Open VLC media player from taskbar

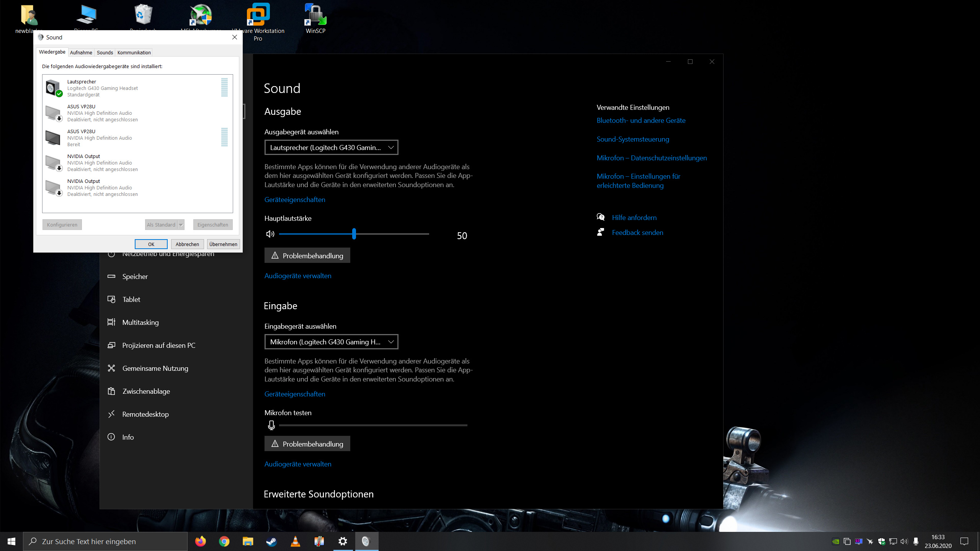(x=296, y=541)
